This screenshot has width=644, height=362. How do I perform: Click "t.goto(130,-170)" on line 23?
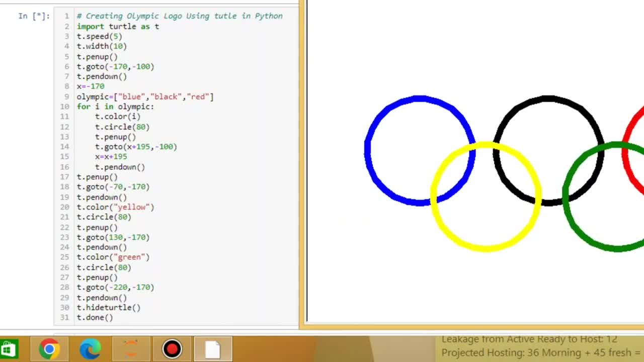113,237
